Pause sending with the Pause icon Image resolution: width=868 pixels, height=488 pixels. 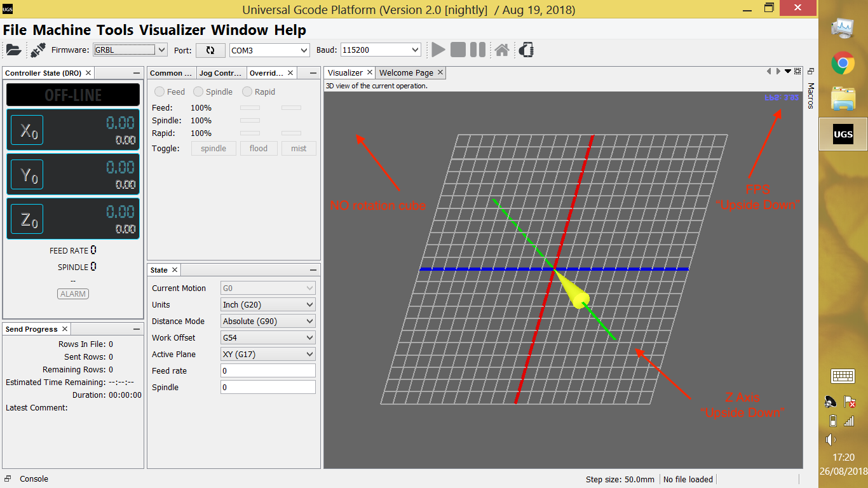coord(477,49)
